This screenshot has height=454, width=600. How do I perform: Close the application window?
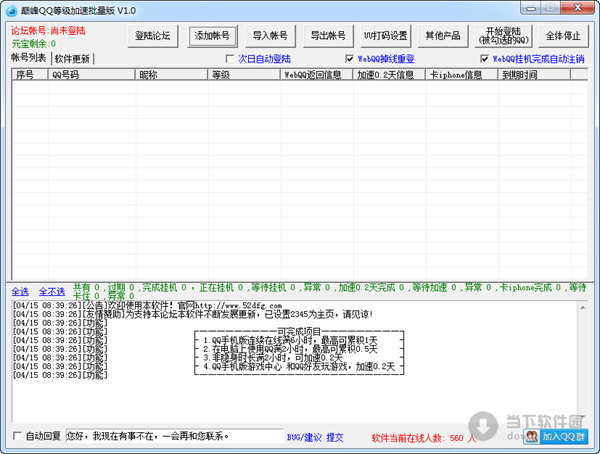tap(578, 8)
